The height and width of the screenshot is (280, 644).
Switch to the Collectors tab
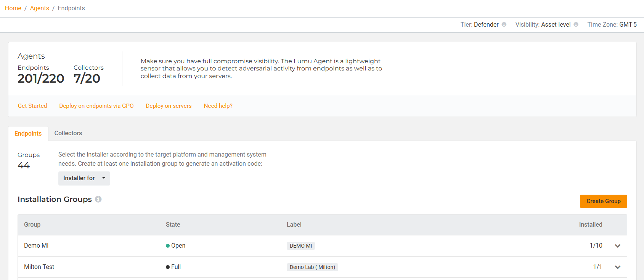pyautogui.click(x=68, y=133)
